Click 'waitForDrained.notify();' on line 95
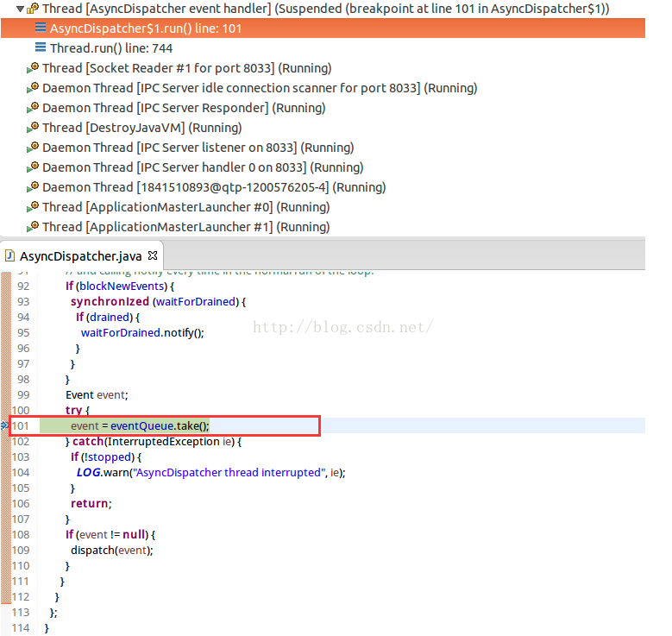672x636 pixels. tap(142, 333)
